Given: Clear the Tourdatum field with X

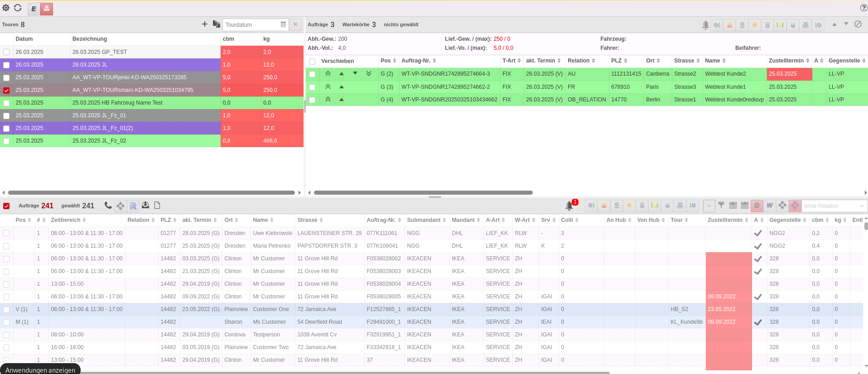Looking at the screenshot, I should [x=295, y=24].
